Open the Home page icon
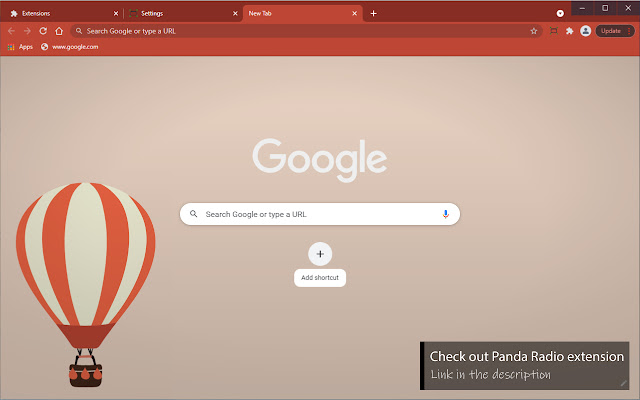 (59, 31)
